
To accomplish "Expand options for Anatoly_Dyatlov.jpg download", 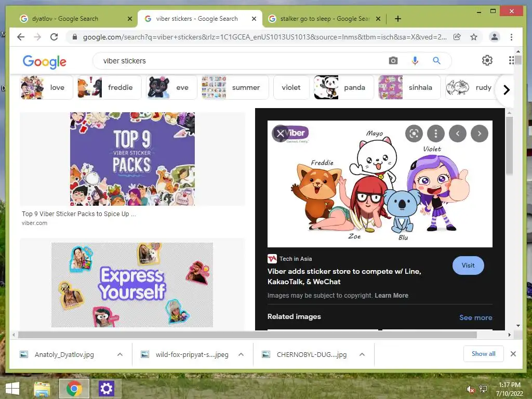I will click(x=120, y=354).
